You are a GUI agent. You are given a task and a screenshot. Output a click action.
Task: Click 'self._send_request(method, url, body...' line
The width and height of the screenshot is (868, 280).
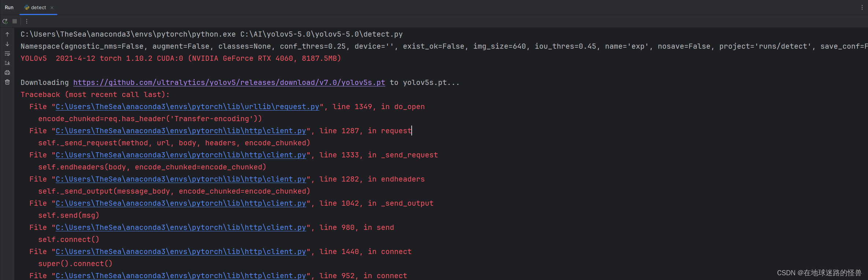coord(174,143)
